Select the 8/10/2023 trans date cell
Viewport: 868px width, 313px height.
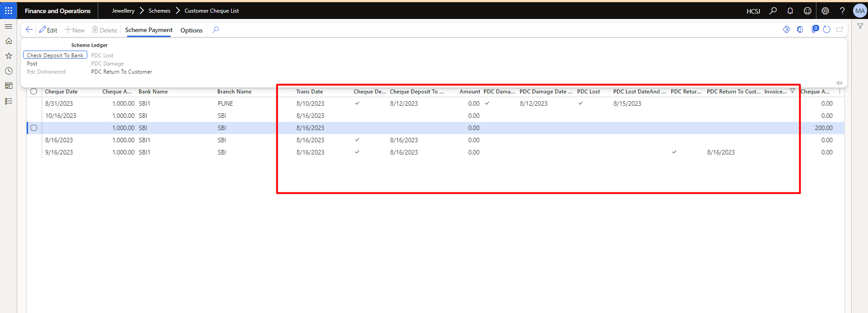[x=310, y=103]
